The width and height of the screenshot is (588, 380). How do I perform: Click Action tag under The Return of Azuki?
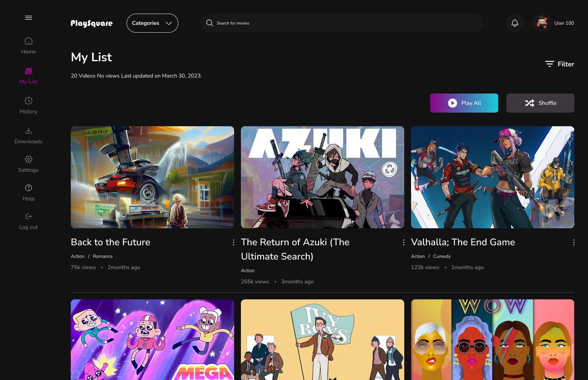pyautogui.click(x=248, y=270)
